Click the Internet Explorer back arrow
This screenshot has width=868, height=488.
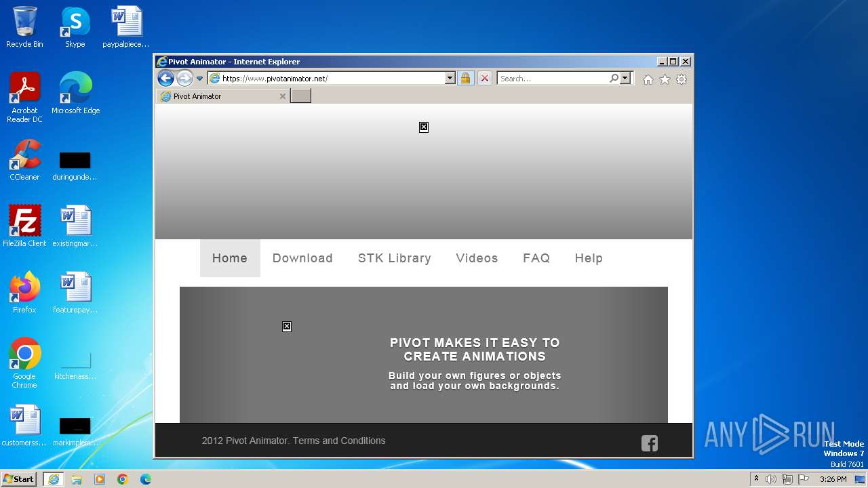[165, 78]
